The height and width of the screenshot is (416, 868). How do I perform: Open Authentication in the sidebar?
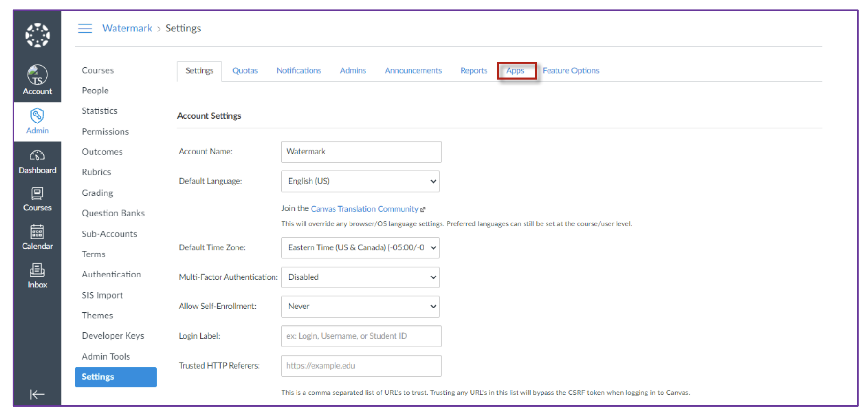[111, 275]
